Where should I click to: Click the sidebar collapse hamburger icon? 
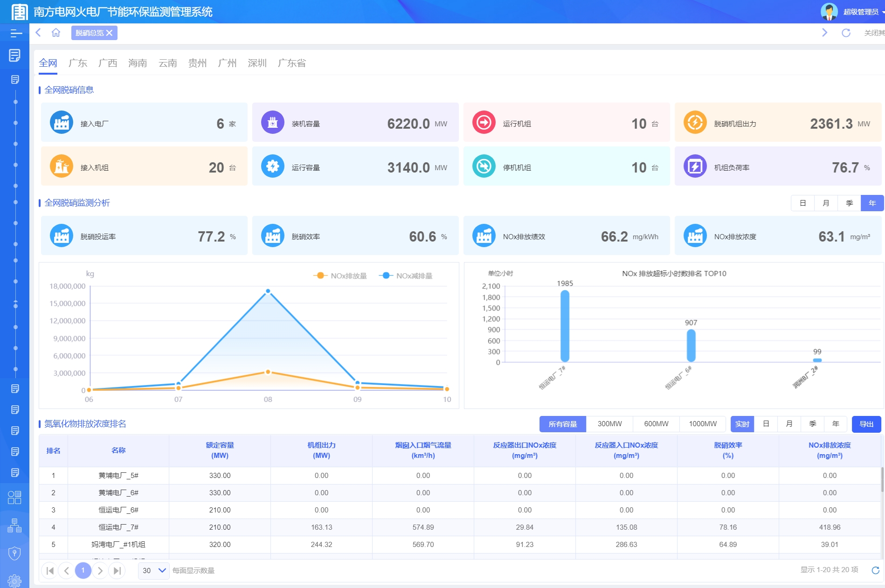point(16,33)
